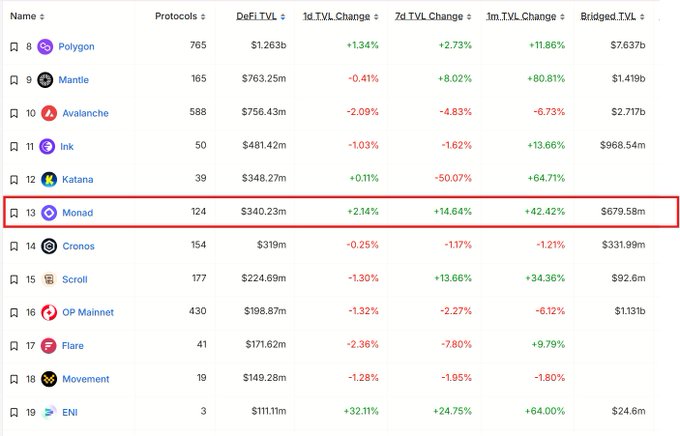Open the ENI chain link

point(69,412)
